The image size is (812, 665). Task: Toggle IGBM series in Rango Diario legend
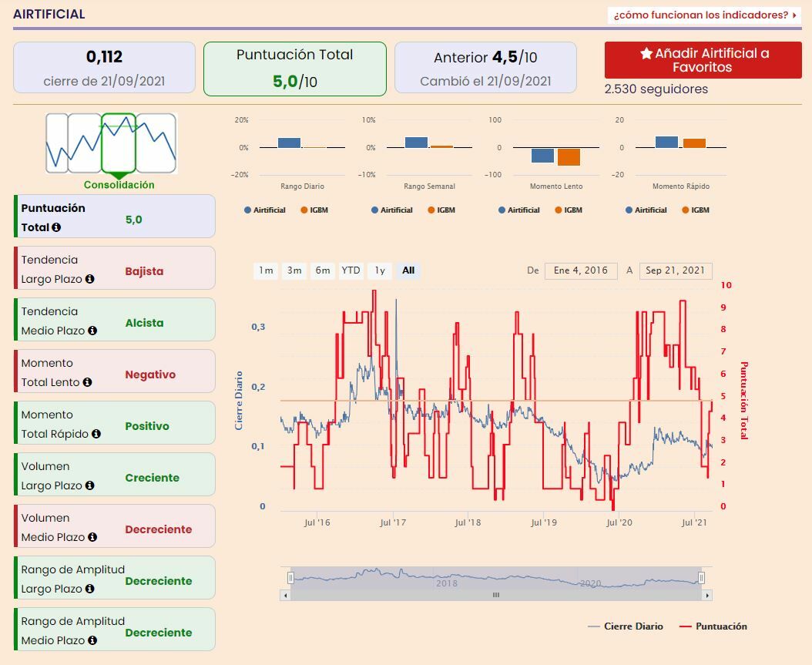point(314,210)
